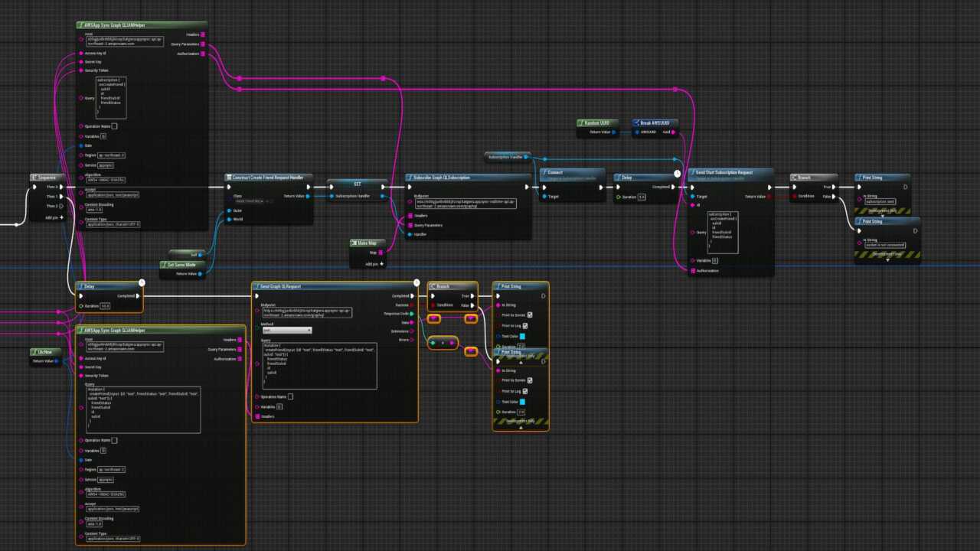980x551 pixels.
Task: Select the Random UUID node title
Action: click(x=597, y=122)
